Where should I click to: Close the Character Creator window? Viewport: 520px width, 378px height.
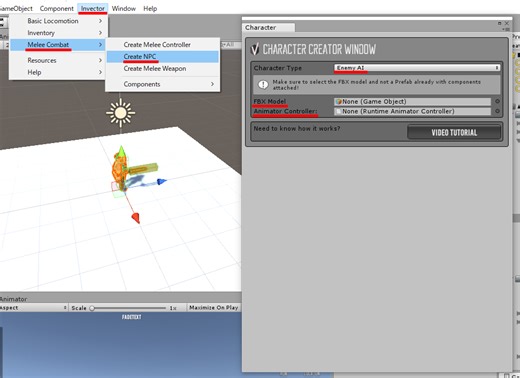(x=507, y=23)
